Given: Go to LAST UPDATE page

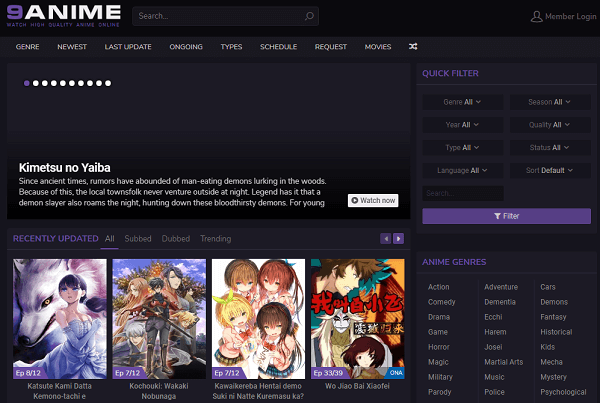Looking at the screenshot, I should [x=128, y=47].
